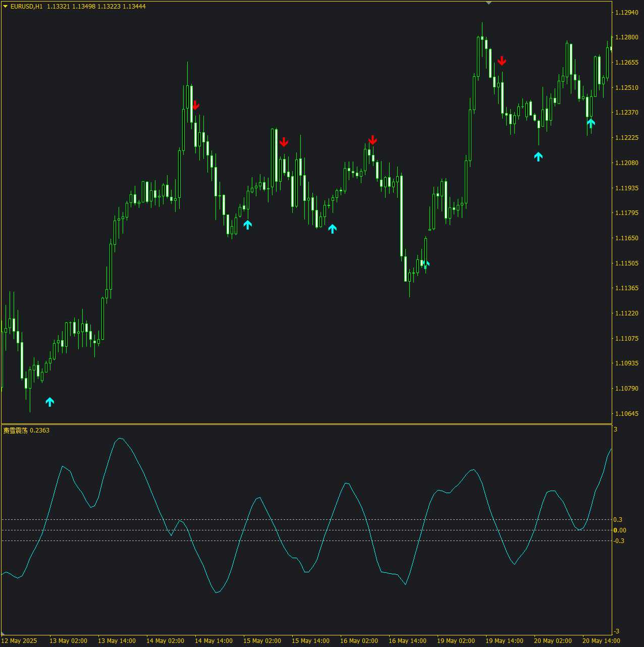
Task: Click the 20 May 14:00 time axis label
Action: point(601,641)
